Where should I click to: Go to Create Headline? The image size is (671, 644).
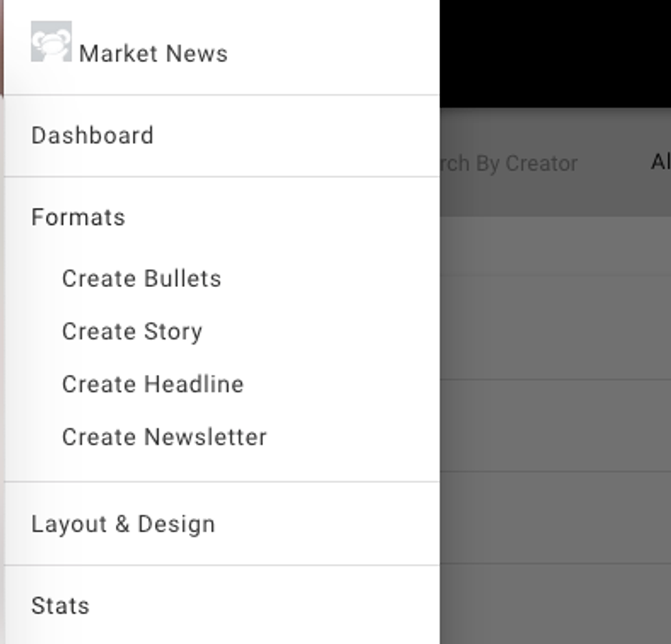(x=153, y=384)
